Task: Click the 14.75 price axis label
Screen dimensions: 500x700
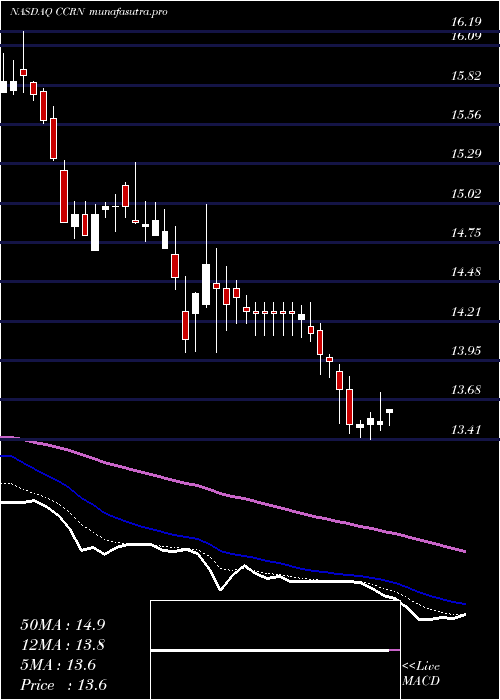Action: pyautogui.click(x=466, y=233)
